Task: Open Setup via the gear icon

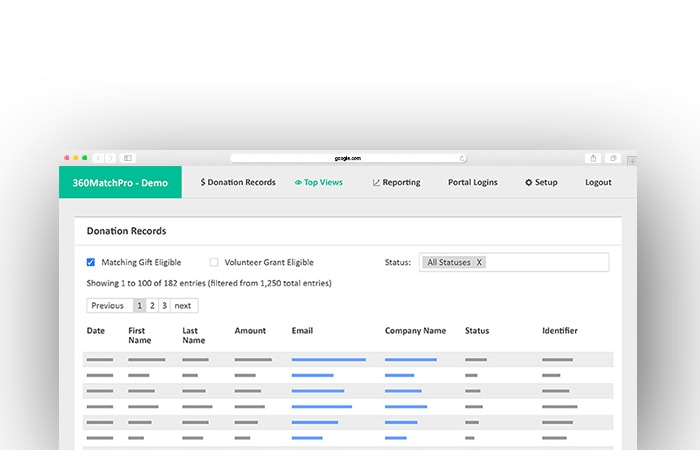Action: click(x=529, y=183)
